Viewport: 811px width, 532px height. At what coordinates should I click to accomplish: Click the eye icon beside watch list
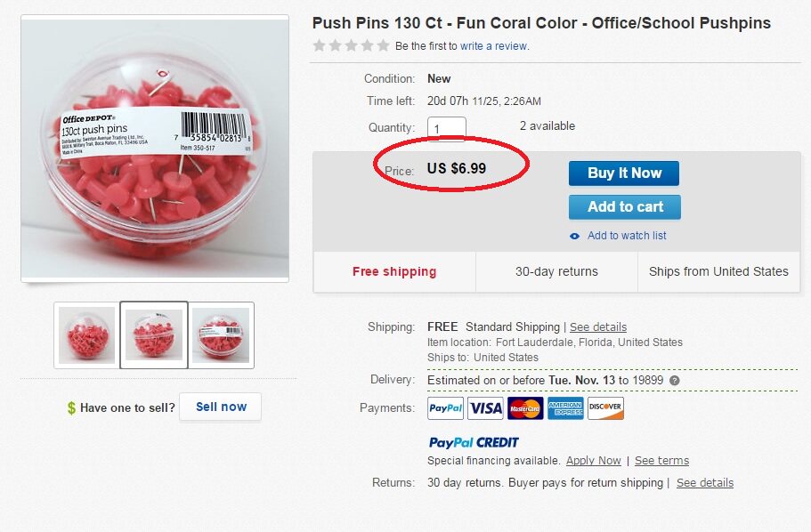[x=574, y=236]
